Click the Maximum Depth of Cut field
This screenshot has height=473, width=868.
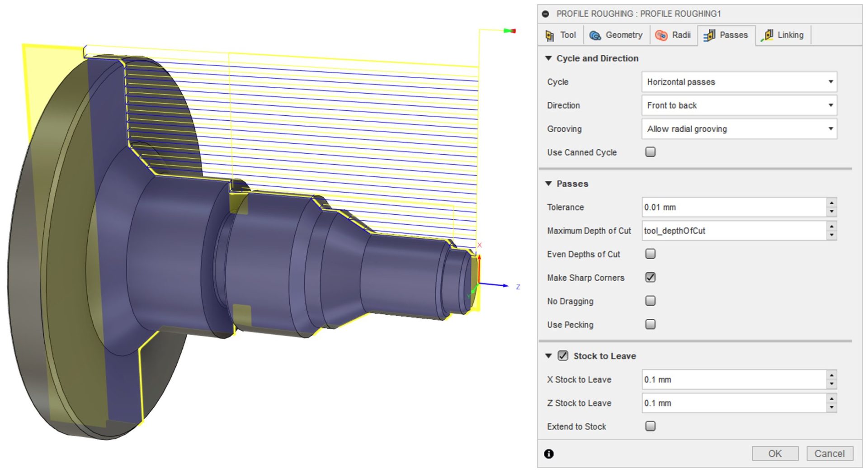pos(733,231)
